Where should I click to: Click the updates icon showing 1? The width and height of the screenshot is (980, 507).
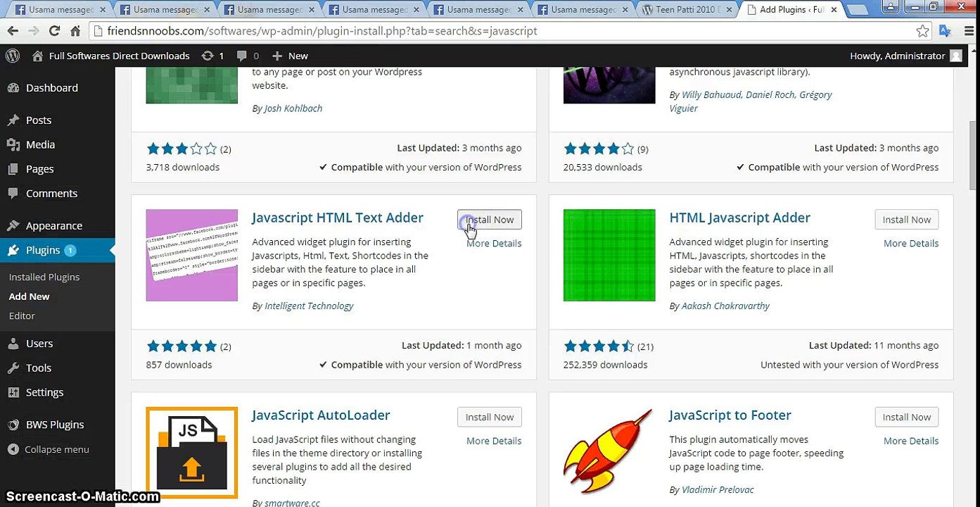[212, 56]
